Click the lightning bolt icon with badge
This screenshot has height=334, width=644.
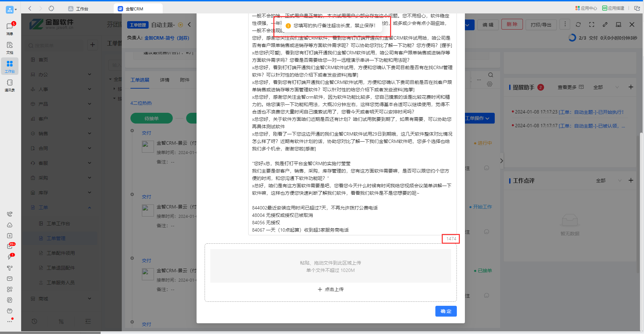[10, 257]
